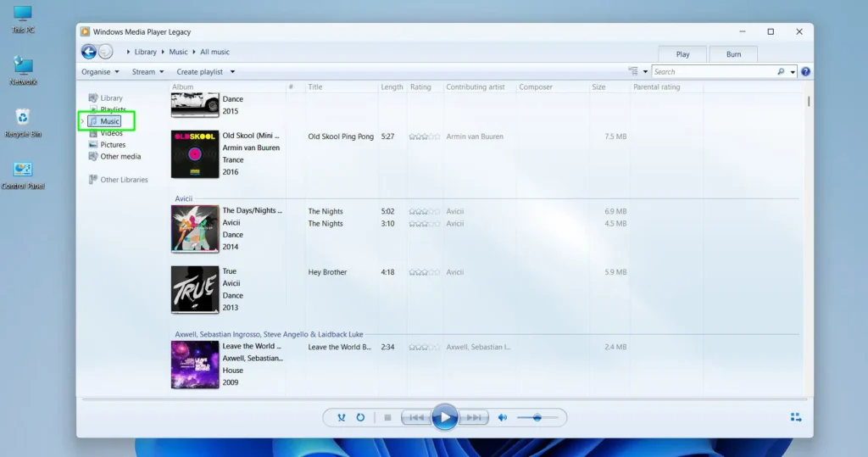This screenshot has height=457, width=868.
Task: Expand the All music breadcrumb arrow
Action: tap(194, 52)
